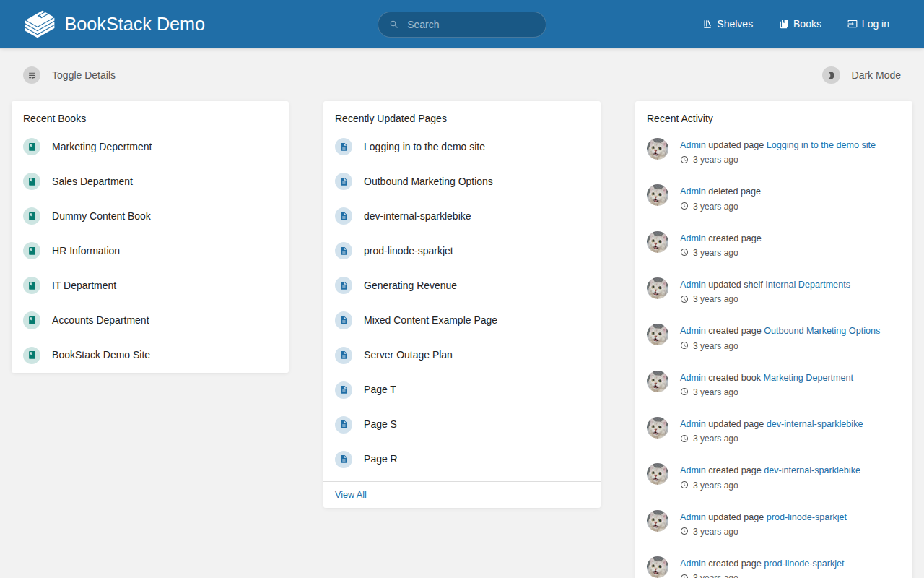Open the Shelves navigation item
This screenshot has height=578, width=924.
click(x=728, y=23)
